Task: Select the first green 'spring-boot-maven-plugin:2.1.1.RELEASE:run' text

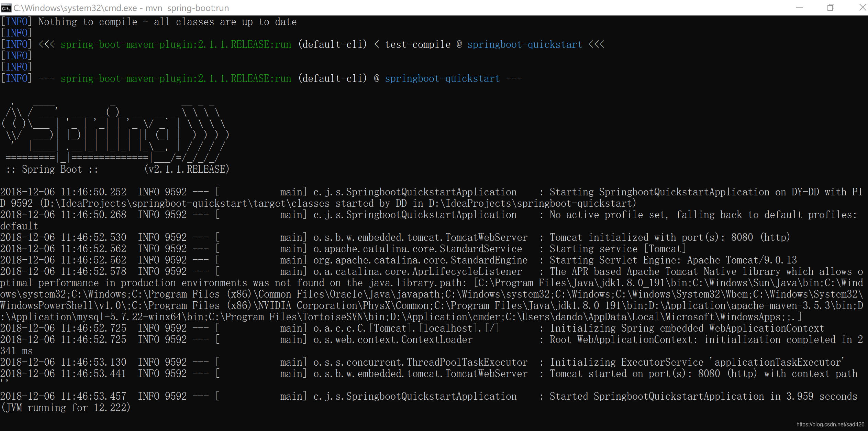Action: 176,45
